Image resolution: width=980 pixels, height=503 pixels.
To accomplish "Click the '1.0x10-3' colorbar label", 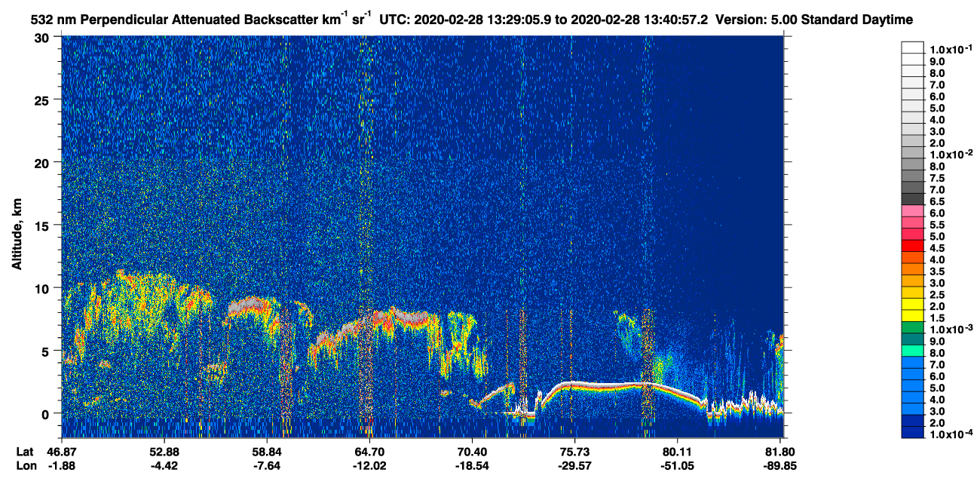I will [x=951, y=329].
